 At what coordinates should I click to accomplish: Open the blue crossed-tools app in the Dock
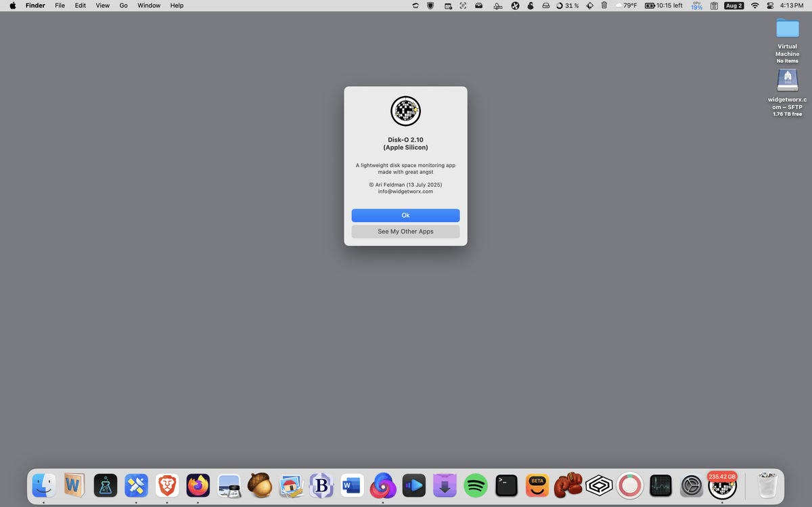tap(137, 485)
